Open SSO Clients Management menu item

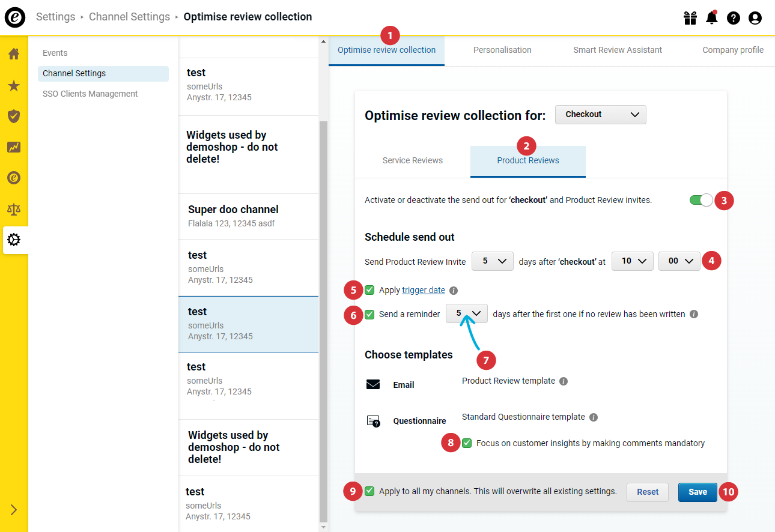coord(90,94)
